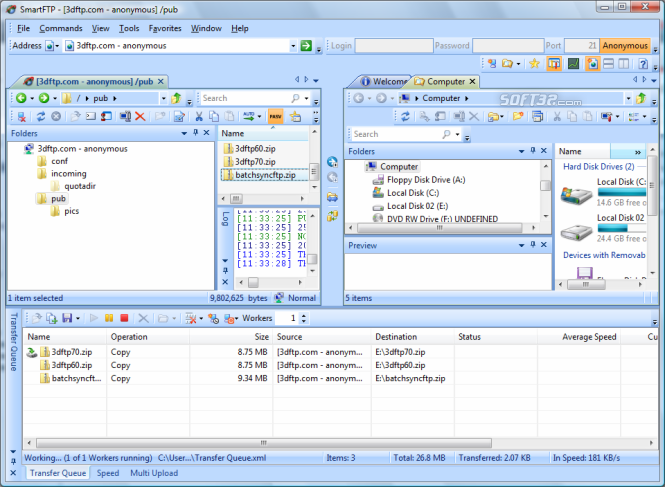Viewport: 665px width, 487px height.
Task: Pause the transfer queue
Action: (109, 318)
